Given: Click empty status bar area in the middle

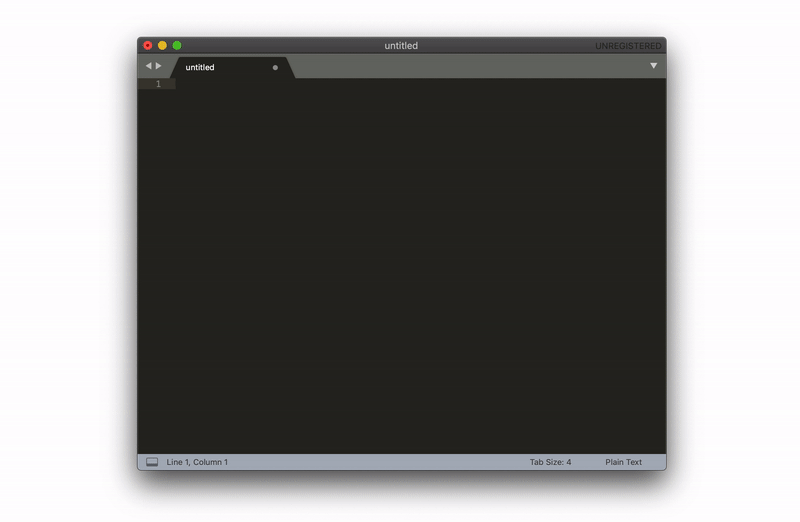Looking at the screenshot, I should (380, 462).
